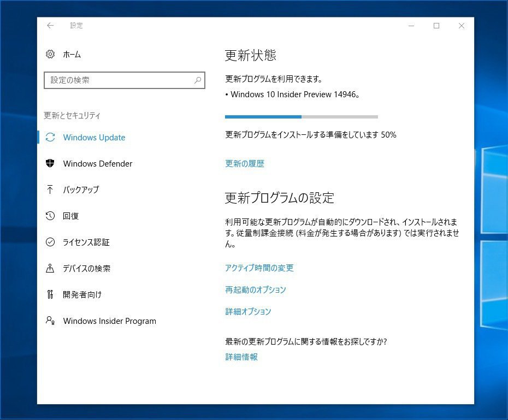Click the 詳細情報 link
The width and height of the screenshot is (508, 420).
tap(241, 357)
